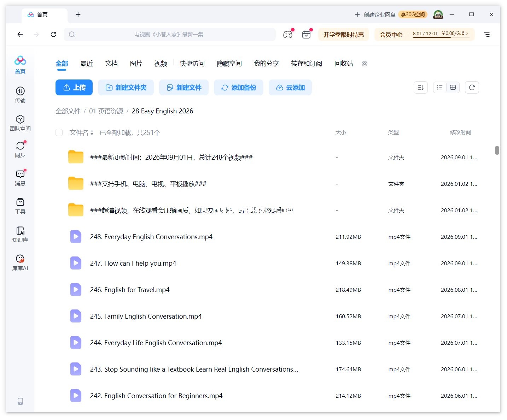Click the back arrow navigation icon
The width and height of the screenshot is (507, 420).
(x=20, y=34)
